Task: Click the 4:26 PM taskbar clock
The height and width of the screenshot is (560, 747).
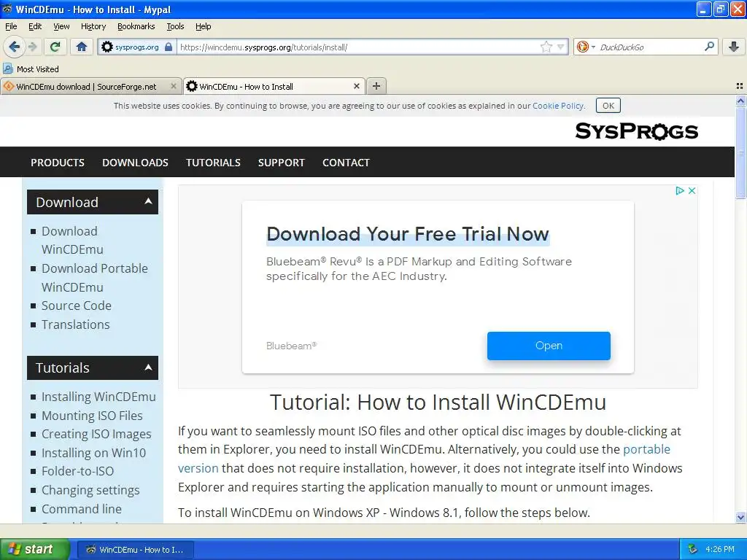Action: click(x=720, y=549)
